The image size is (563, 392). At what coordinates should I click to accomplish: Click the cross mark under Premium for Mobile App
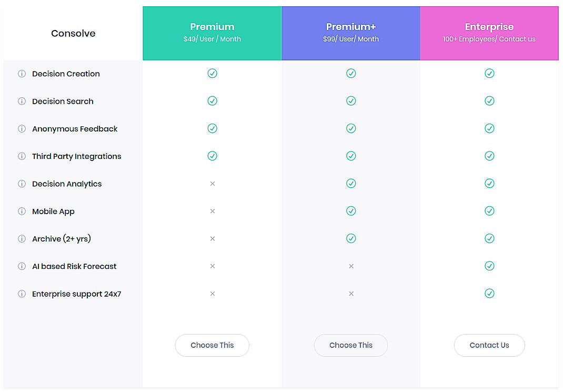(212, 211)
